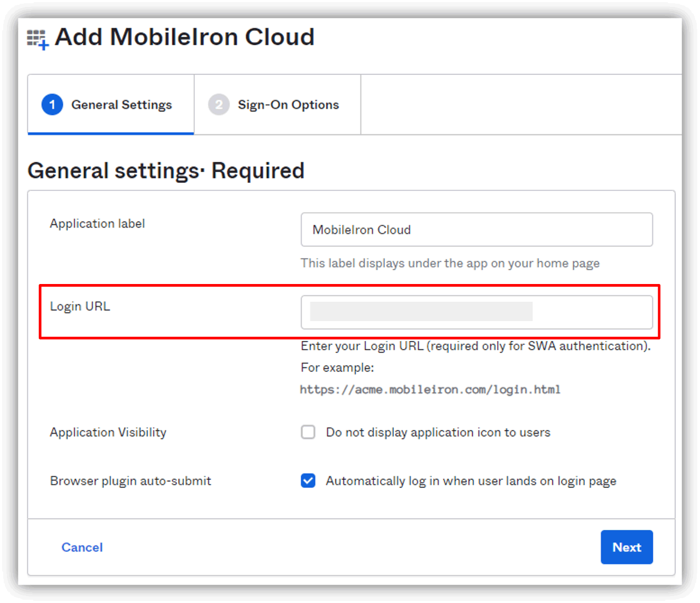The height and width of the screenshot is (603, 700).
Task: Open the General Settings tab
Action: coord(111,104)
